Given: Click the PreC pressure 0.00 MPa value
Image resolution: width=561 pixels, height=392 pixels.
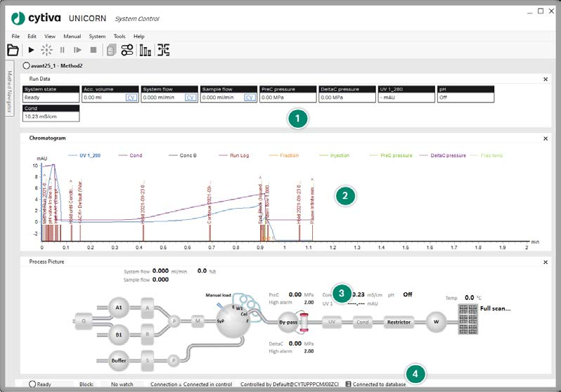Looking at the screenshot, I should 288,98.
